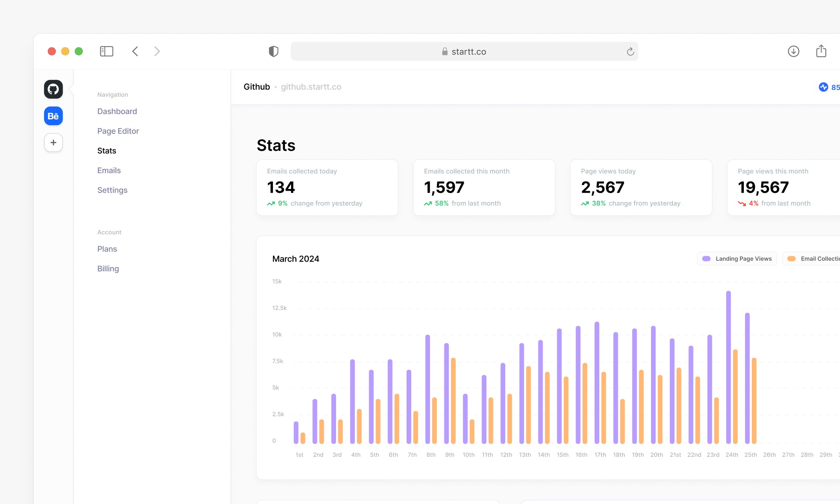This screenshot has width=840, height=504.
Task: Click the orange bar for 18th
Action: pyautogui.click(x=622, y=421)
